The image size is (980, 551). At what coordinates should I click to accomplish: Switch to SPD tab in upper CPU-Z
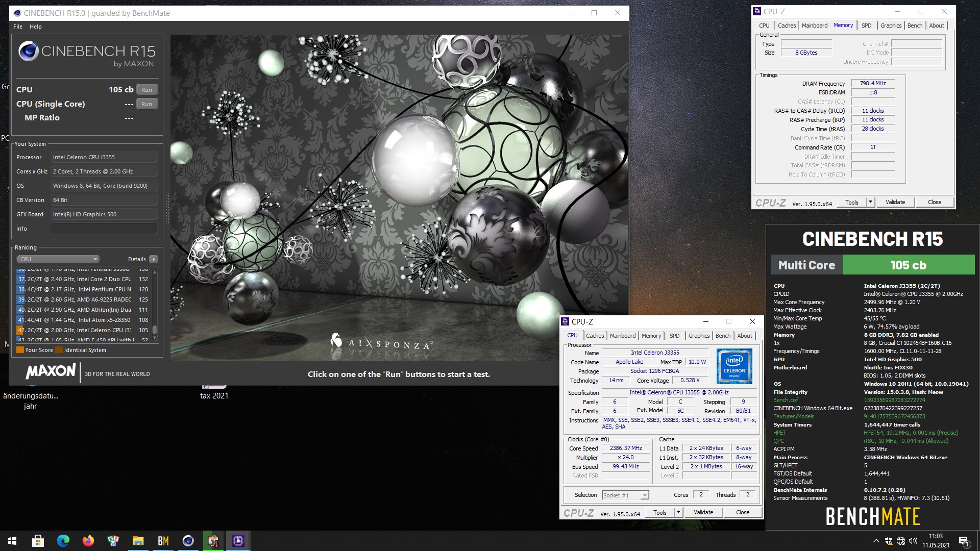click(x=867, y=26)
